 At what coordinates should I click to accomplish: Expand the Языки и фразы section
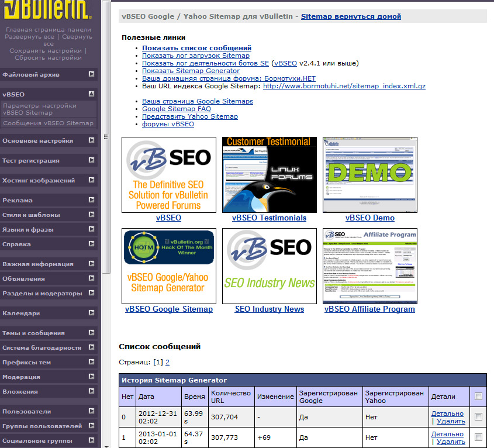(x=91, y=229)
